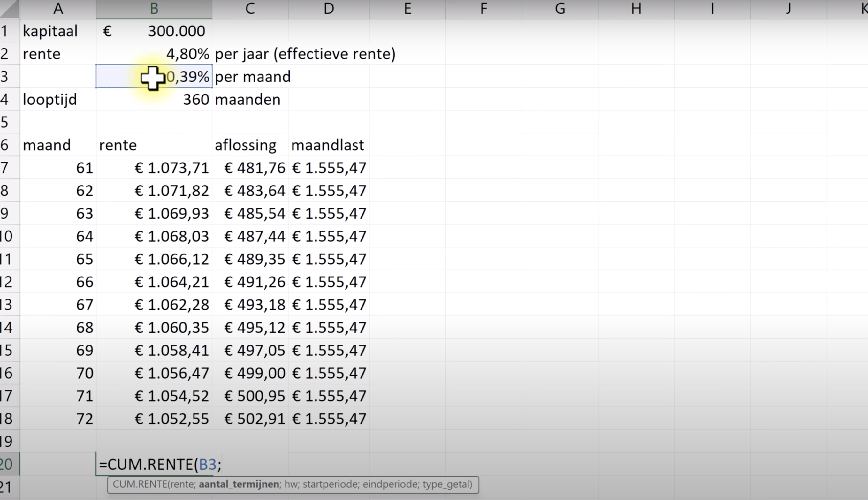Click repayment cell € 487,44
The width and height of the screenshot is (868, 500).
point(250,236)
